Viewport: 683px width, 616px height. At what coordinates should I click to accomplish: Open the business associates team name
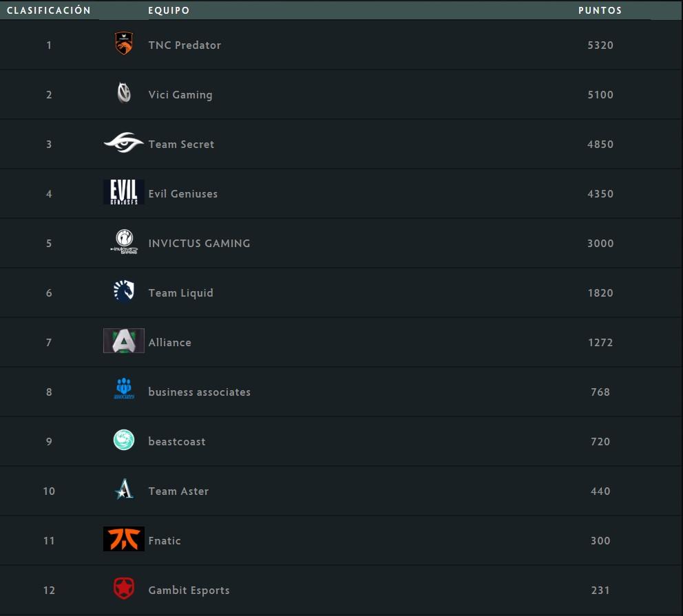click(200, 392)
